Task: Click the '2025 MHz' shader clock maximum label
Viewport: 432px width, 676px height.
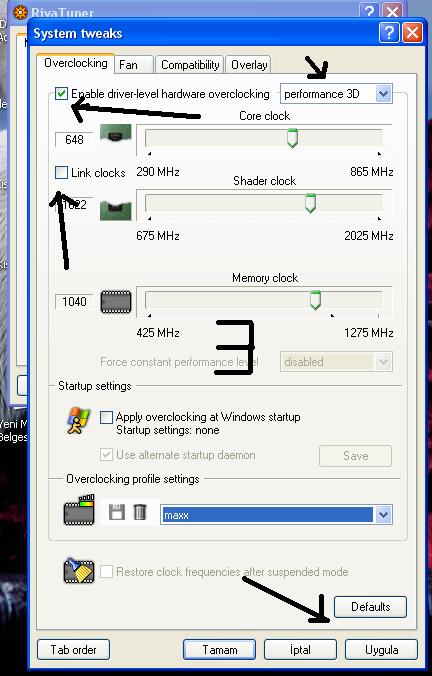Action: point(369,236)
